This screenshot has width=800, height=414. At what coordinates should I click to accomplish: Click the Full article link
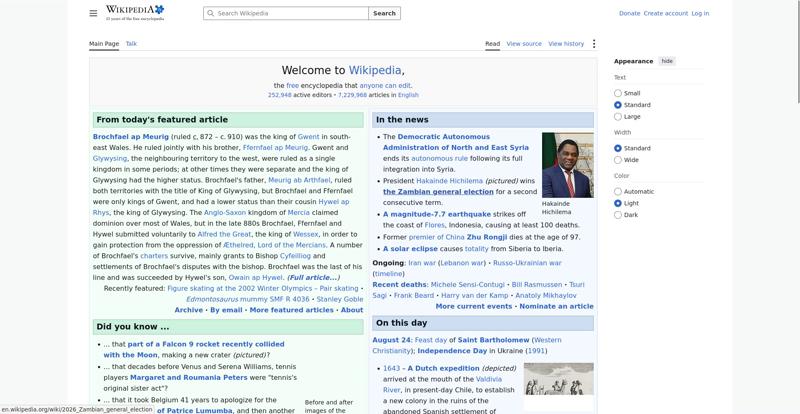[313, 278]
